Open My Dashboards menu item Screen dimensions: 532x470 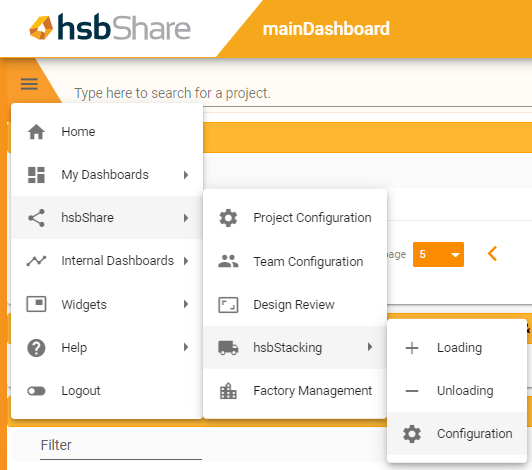pyautogui.click(x=107, y=175)
